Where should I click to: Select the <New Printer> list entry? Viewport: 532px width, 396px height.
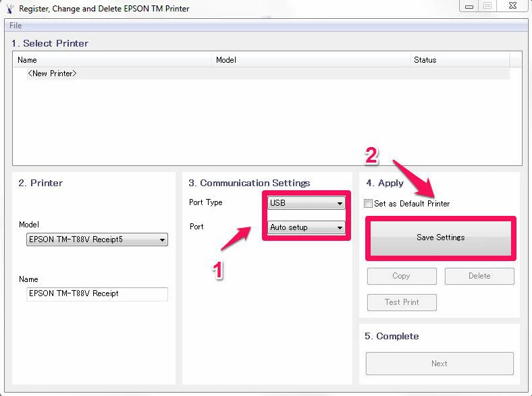click(52, 73)
